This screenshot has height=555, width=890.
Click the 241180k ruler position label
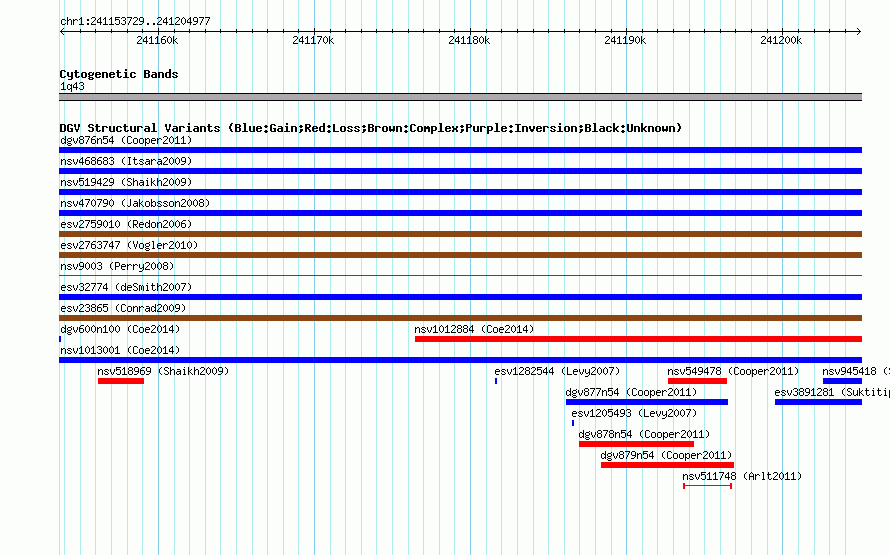(x=469, y=40)
